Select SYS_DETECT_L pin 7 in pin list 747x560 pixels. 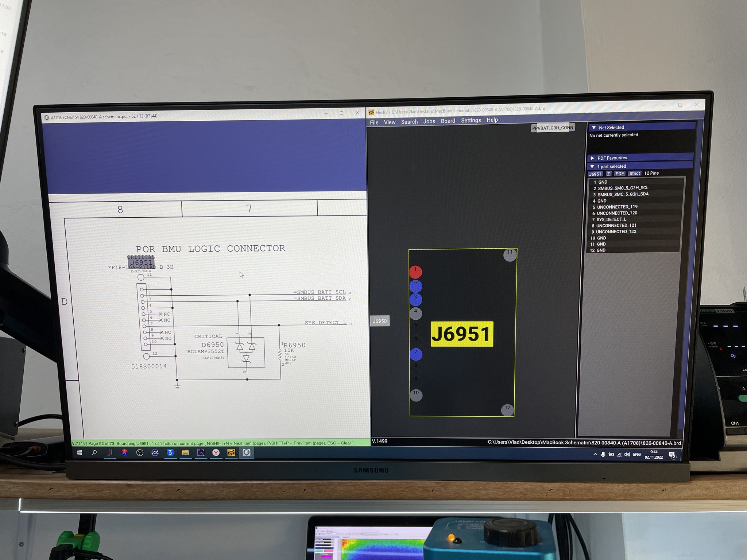[611, 219]
